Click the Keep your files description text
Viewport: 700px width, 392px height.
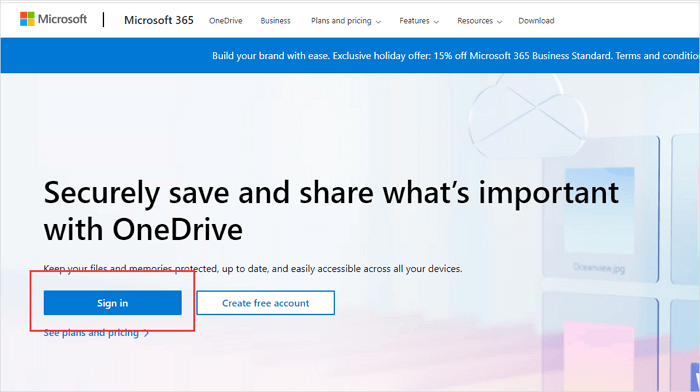253,269
